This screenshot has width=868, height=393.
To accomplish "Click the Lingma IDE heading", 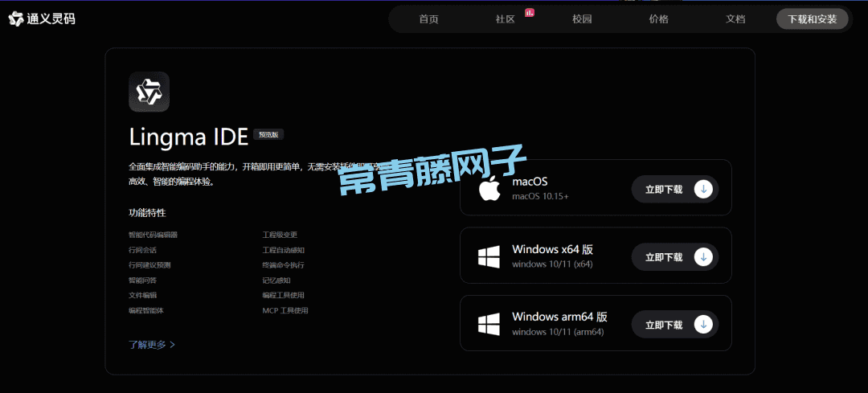I will pos(188,137).
